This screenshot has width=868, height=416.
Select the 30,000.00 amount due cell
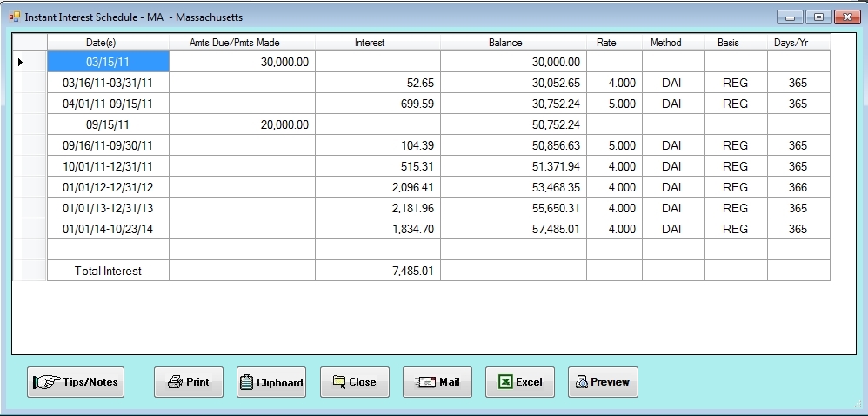[242, 62]
